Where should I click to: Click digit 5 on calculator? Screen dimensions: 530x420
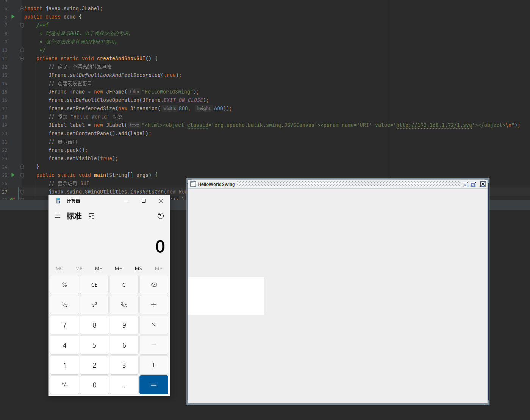point(94,345)
